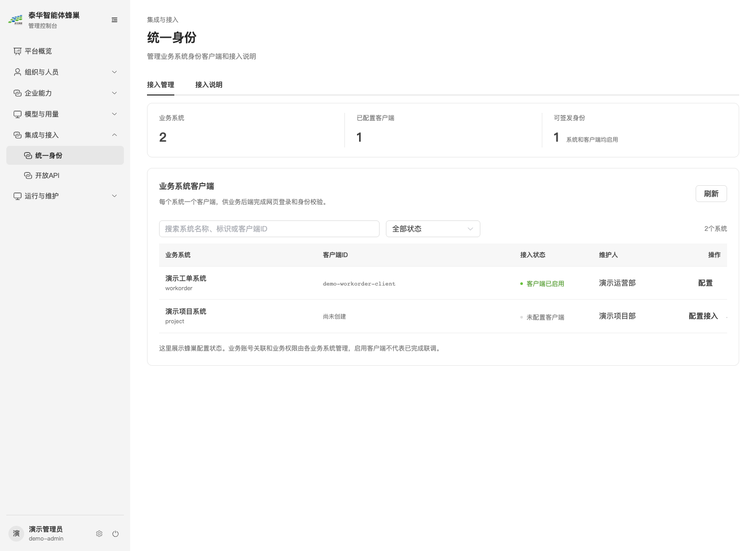Click the 未配置客户端 status
Viewport: 756px width, 551px height.
coord(542,317)
